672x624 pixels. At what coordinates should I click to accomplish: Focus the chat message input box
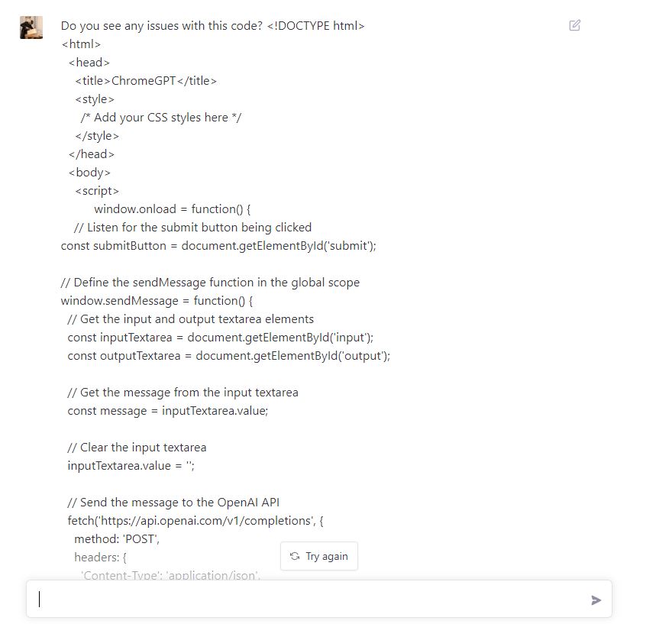click(319, 599)
